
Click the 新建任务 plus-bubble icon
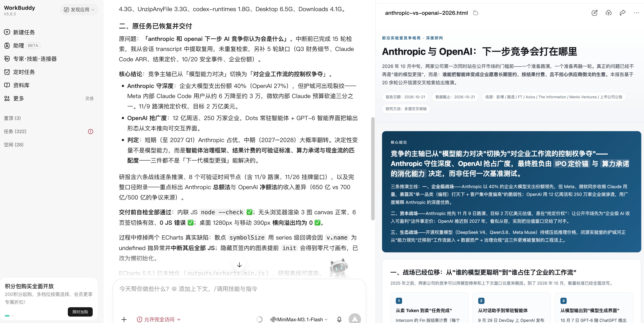coord(7,32)
